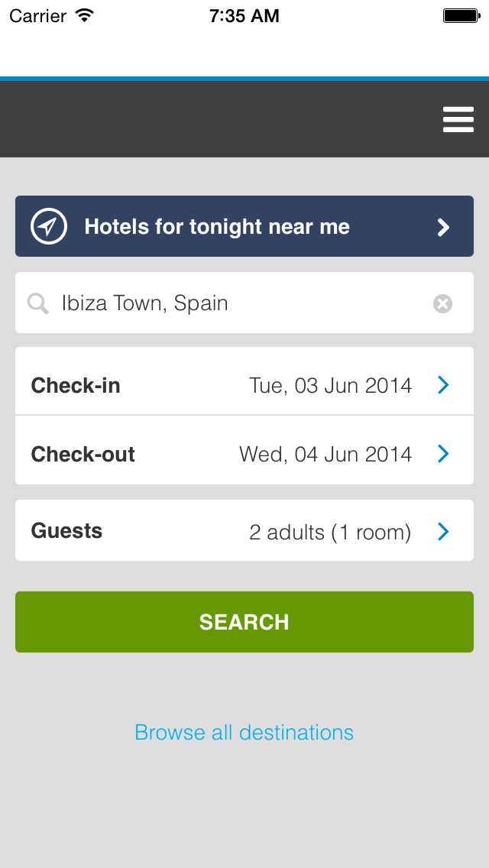Clear the Ibiza Town destination text

pyautogui.click(x=442, y=303)
